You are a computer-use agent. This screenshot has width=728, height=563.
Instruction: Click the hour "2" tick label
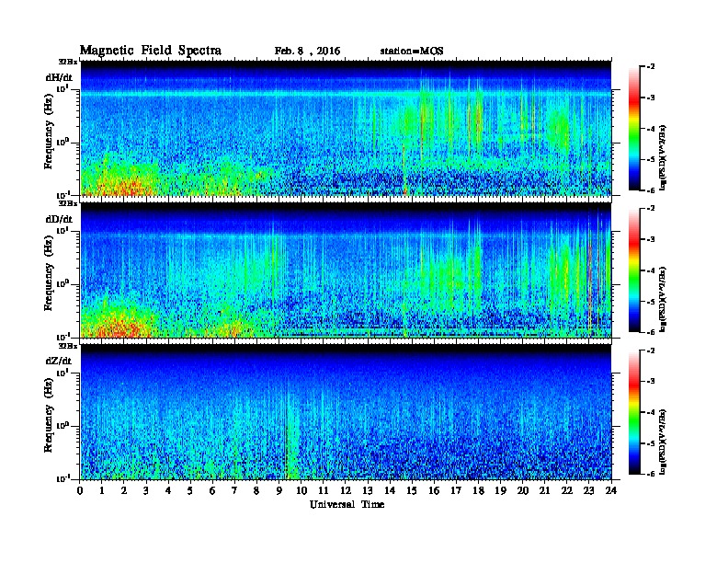click(124, 490)
